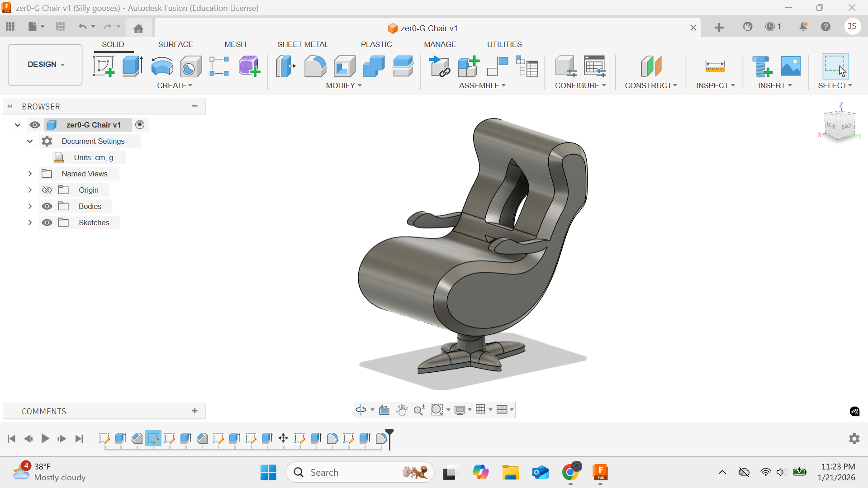Apply the Fillet modify tool

pos(315,66)
